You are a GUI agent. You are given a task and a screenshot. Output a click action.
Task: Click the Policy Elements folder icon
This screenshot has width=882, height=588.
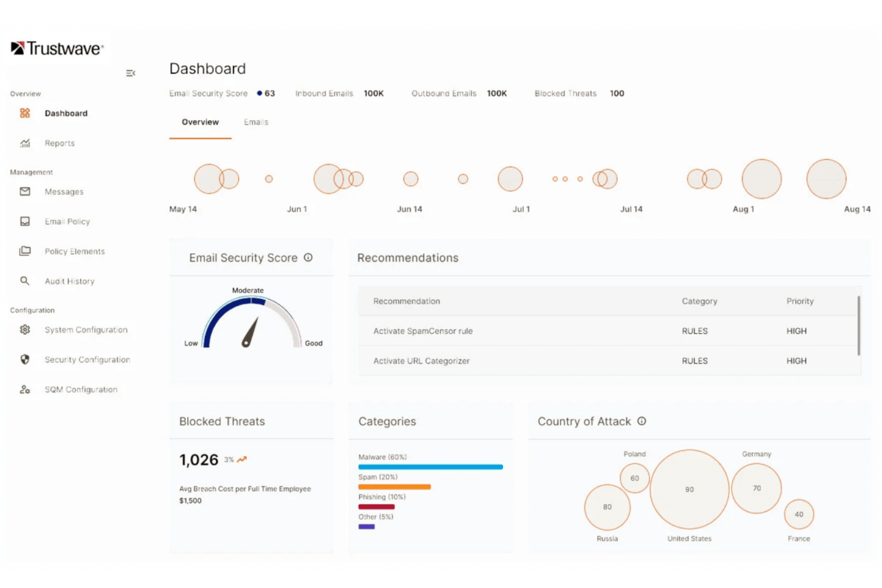24,251
